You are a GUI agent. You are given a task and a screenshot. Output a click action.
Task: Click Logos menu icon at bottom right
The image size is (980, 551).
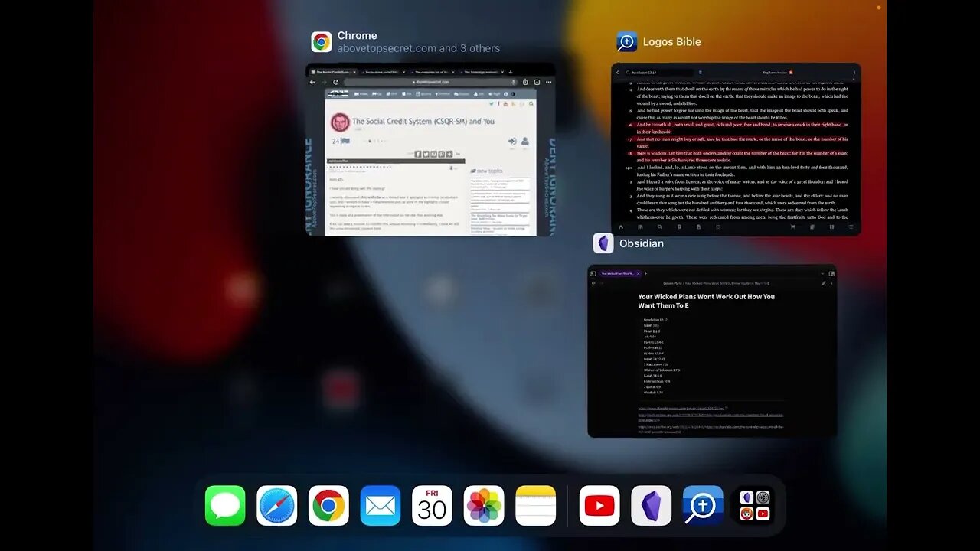(x=851, y=227)
